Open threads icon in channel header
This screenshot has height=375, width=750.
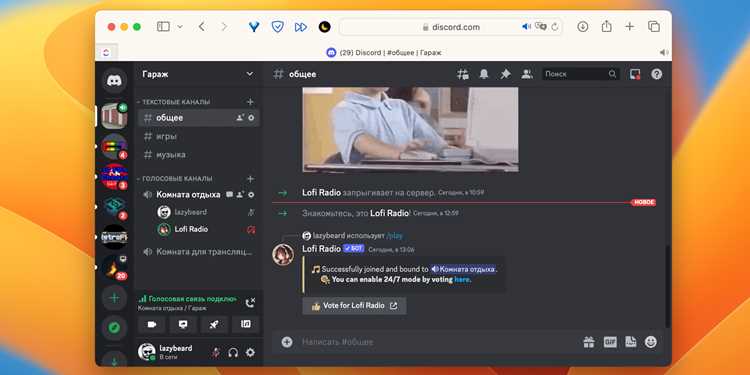[x=463, y=74]
